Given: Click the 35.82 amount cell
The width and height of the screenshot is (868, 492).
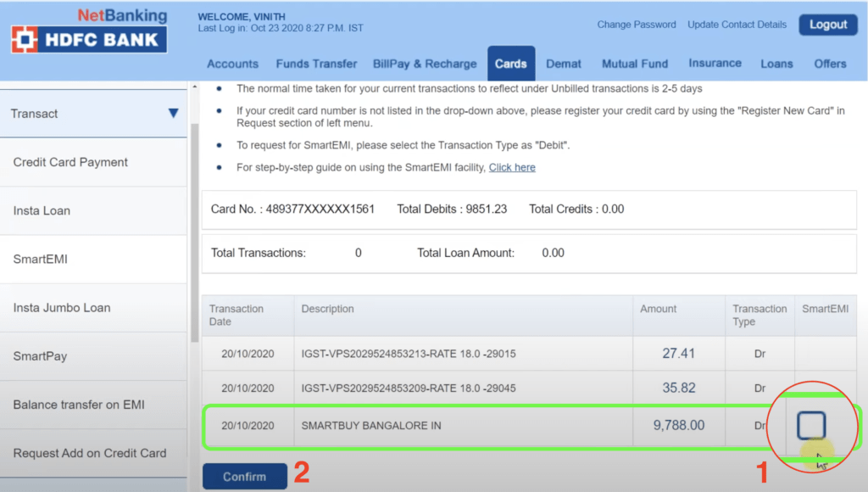Looking at the screenshot, I should (x=679, y=388).
